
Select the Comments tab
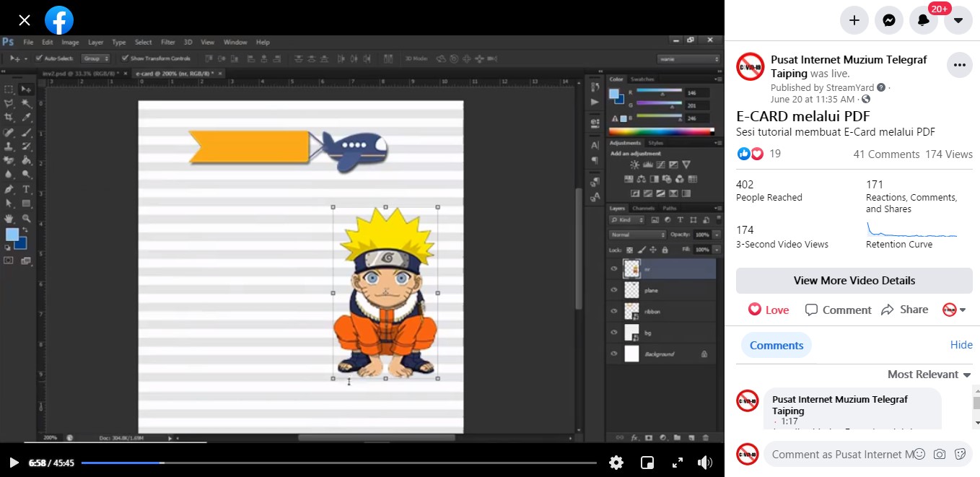tap(776, 345)
